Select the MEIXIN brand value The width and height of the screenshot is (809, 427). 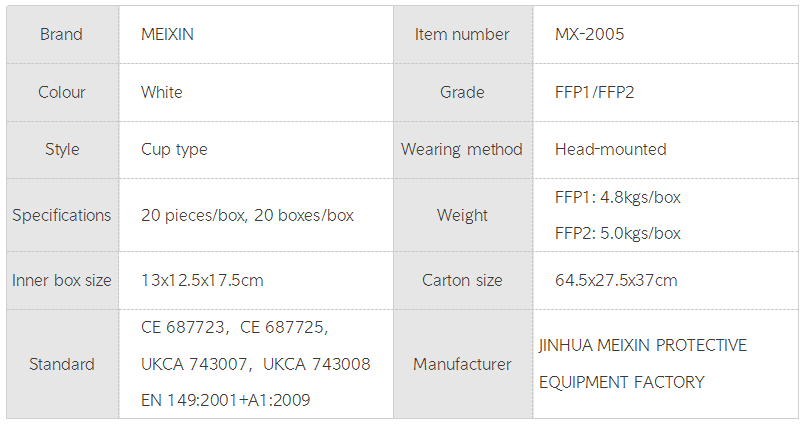tap(168, 35)
